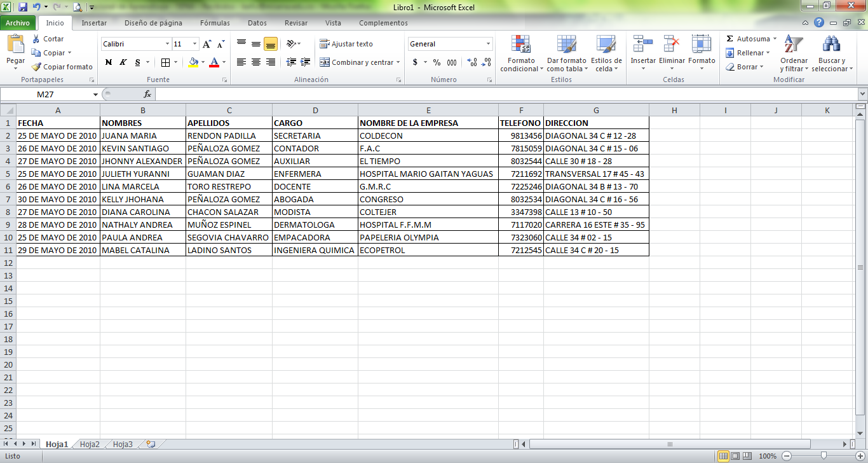868x463 pixels.
Task: Toggle align text left
Action: click(x=241, y=62)
